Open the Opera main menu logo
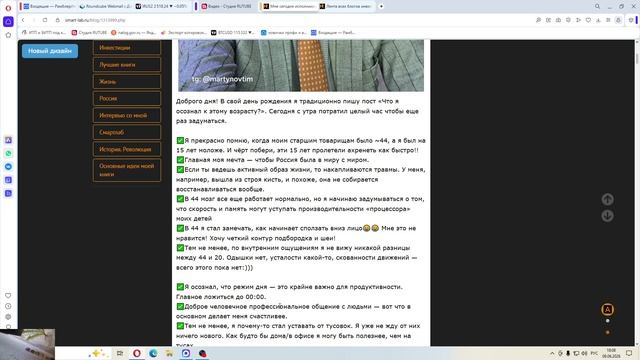Viewport: 640px width, 360px height. [8, 8]
